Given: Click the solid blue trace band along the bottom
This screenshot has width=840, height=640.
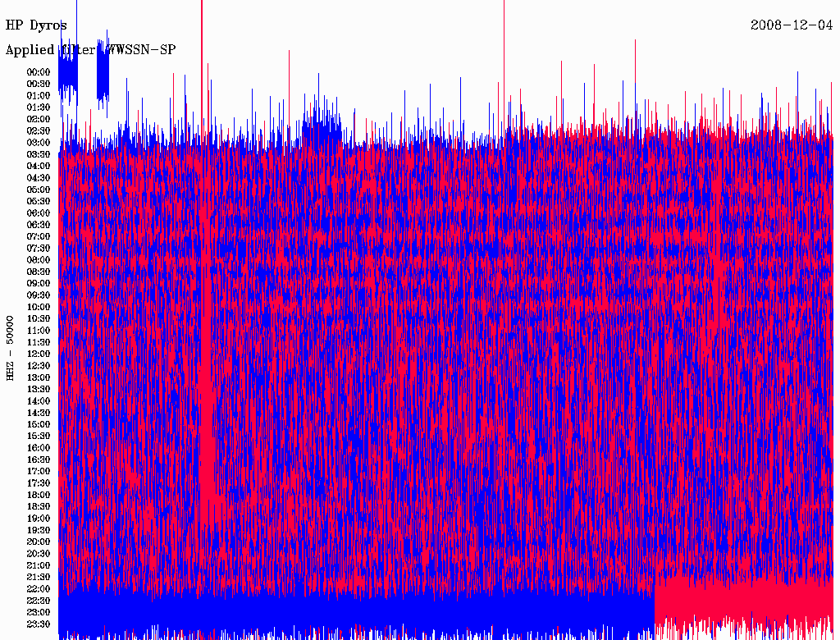Looking at the screenshot, I should 353,611.
